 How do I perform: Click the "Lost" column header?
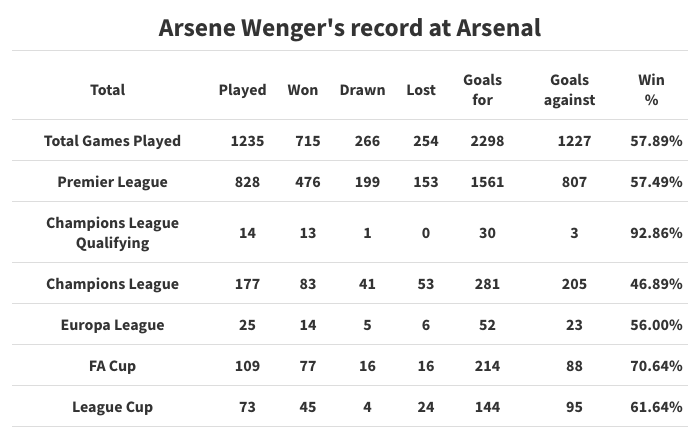(x=421, y=90)
